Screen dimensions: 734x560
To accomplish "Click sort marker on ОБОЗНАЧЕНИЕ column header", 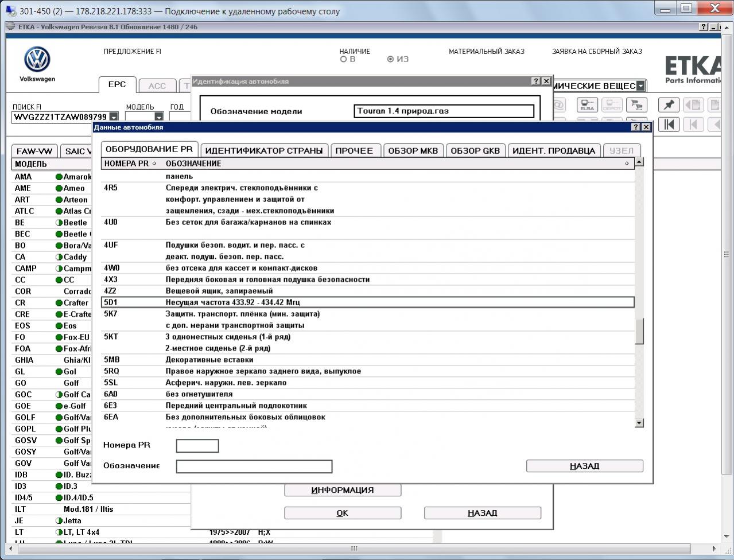I will point(627,164).
